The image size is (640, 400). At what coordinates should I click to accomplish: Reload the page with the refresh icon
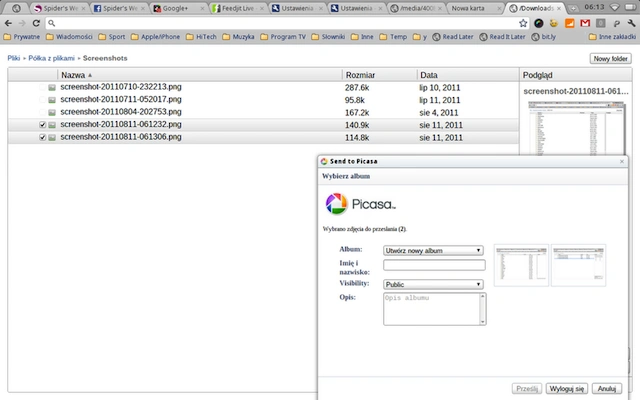click(x=36, y=23)
